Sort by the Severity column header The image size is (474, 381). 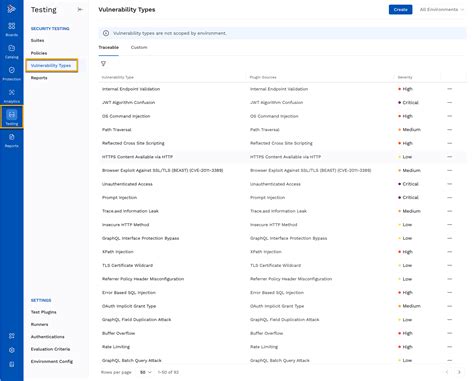tap(405, 77)
